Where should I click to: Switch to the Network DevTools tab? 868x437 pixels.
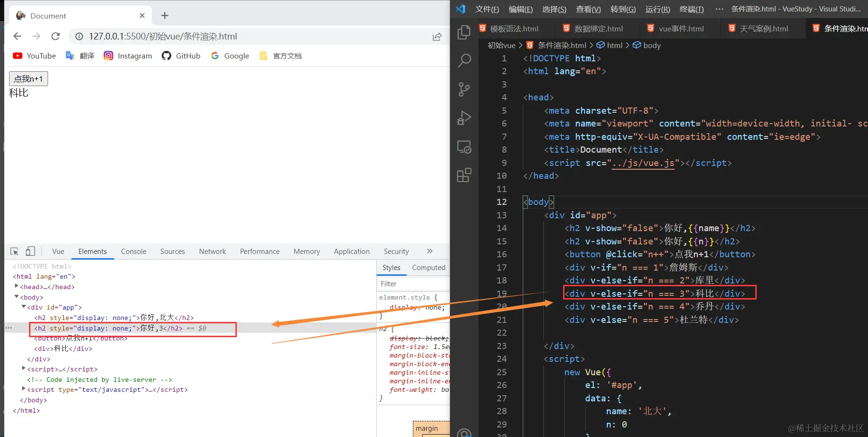(213, 251)
